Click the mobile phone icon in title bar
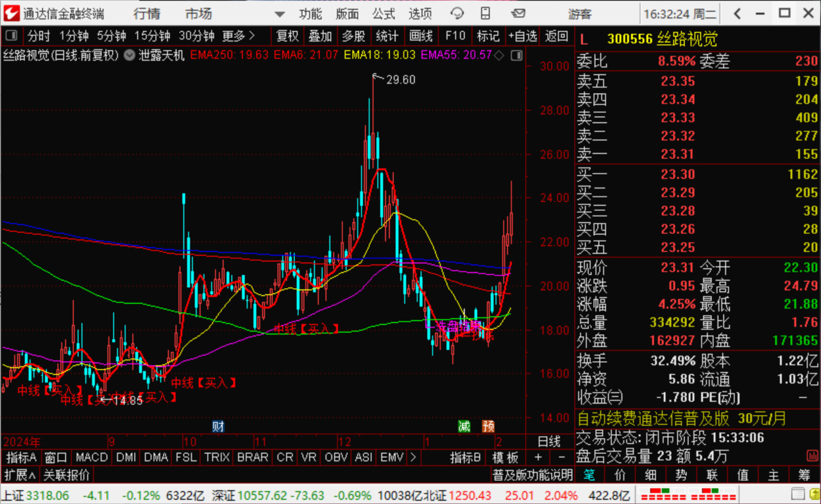The image size is (821, 504). 486,13
